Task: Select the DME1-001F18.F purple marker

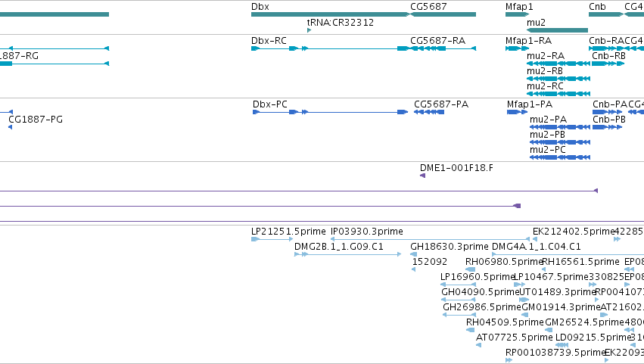Action: (422, 176)
